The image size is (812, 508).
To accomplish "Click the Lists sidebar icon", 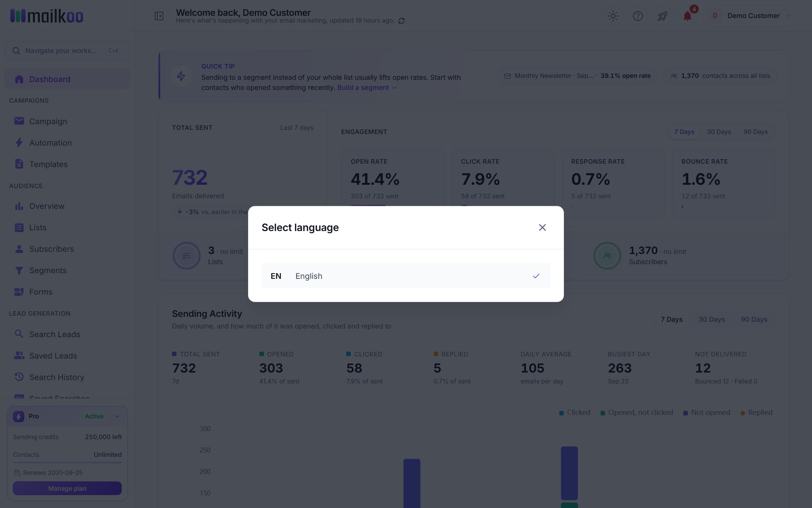I will tap(19, 227).
